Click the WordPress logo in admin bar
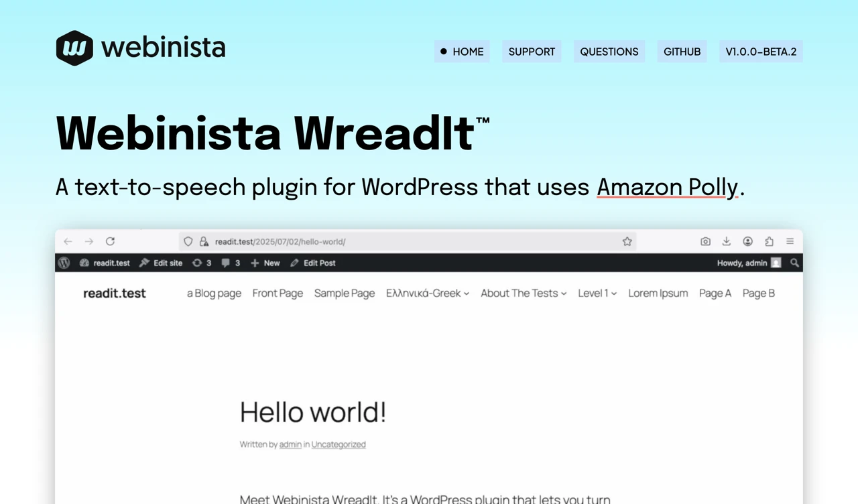Viewport: 858px width, 504px height. pyautogui.click(x=64, y=263)
